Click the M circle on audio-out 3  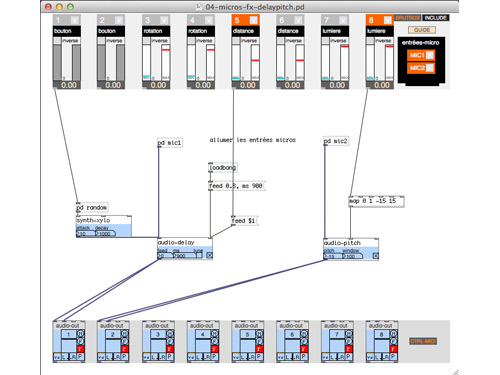click(x=170, y=334)
